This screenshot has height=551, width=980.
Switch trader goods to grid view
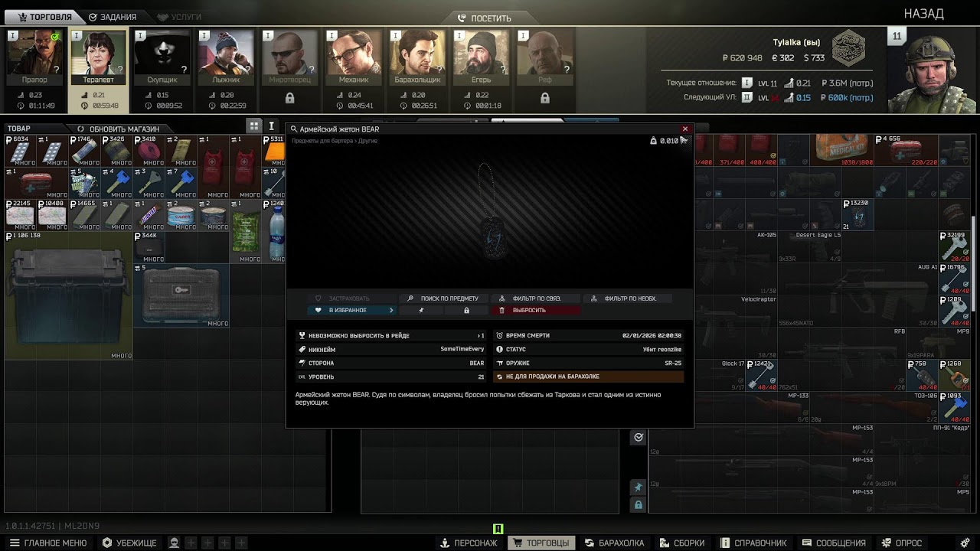click(x=253, y=126)
